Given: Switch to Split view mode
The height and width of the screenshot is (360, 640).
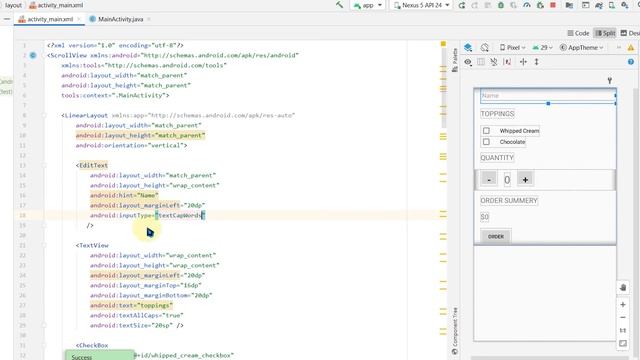Looking at the screenshot, I should point(605,33).
